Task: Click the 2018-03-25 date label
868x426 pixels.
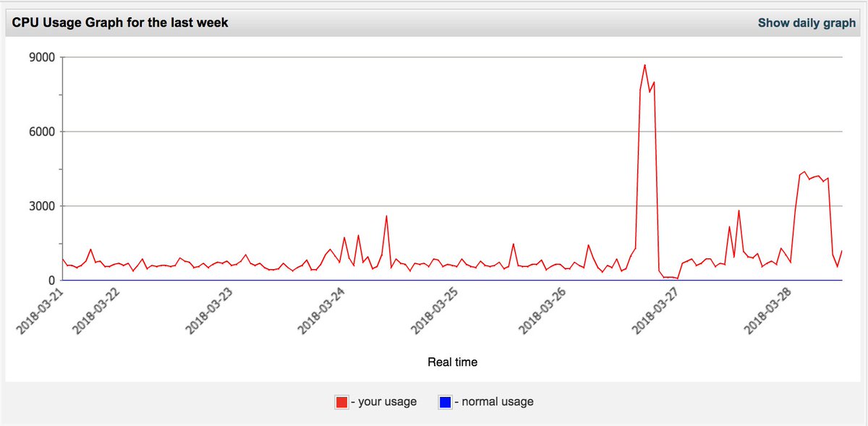Action: point(434,312)
